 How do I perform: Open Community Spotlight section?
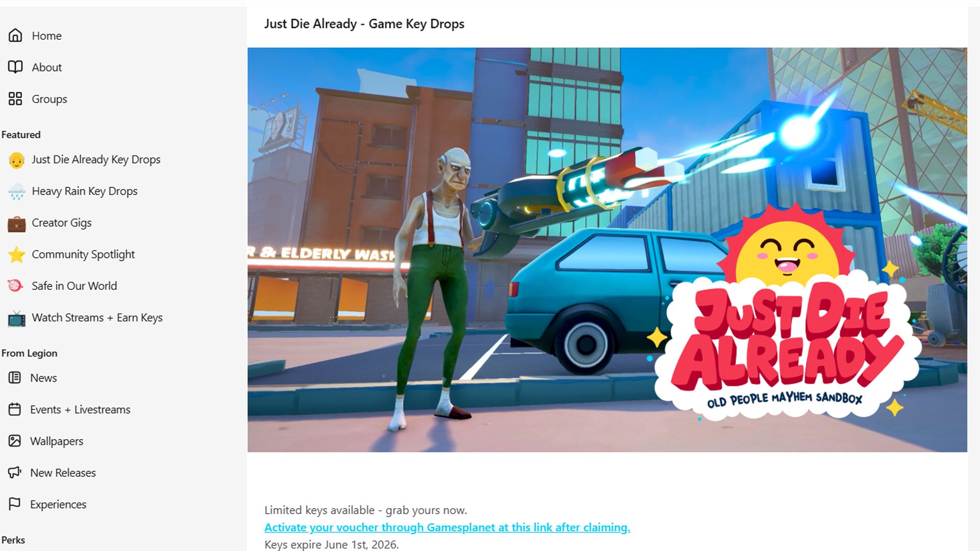tap(83, 254)
